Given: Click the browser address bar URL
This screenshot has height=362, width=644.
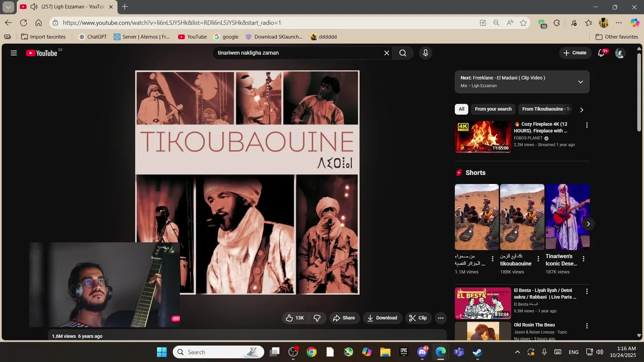Looking at the screenshot, I should tap(172, 23).
